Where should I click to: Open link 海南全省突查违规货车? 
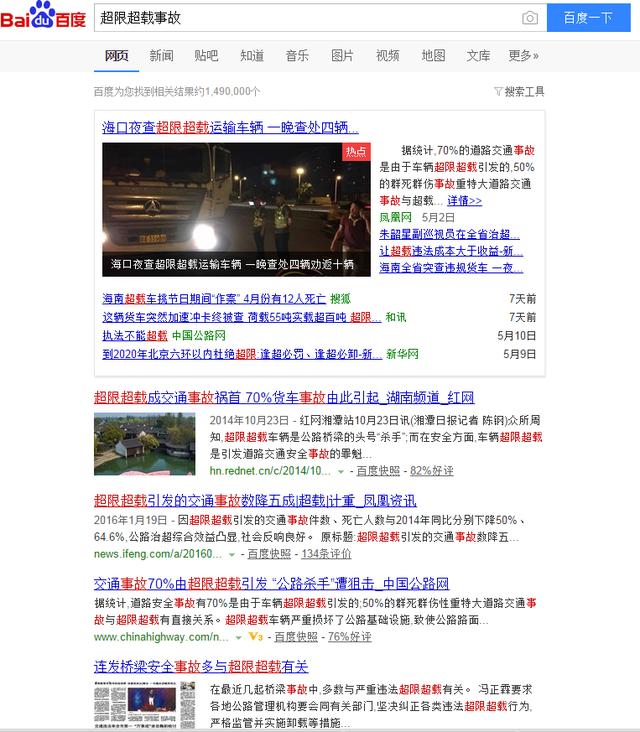(x=451, y=268)
